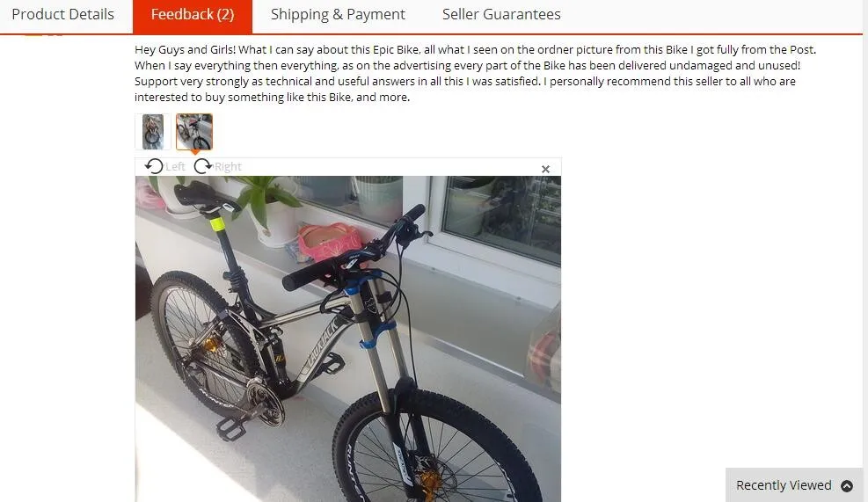Go to Shipping & Payment tab
Viewport: 868px width, 502px height.
tap(338, 14)
